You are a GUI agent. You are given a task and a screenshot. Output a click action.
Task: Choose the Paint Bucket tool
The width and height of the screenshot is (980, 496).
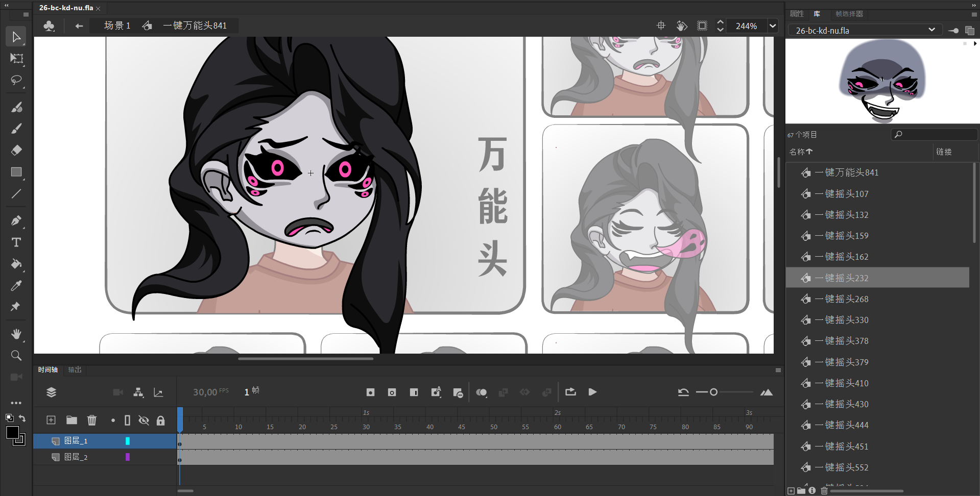[x=16, y=264]
